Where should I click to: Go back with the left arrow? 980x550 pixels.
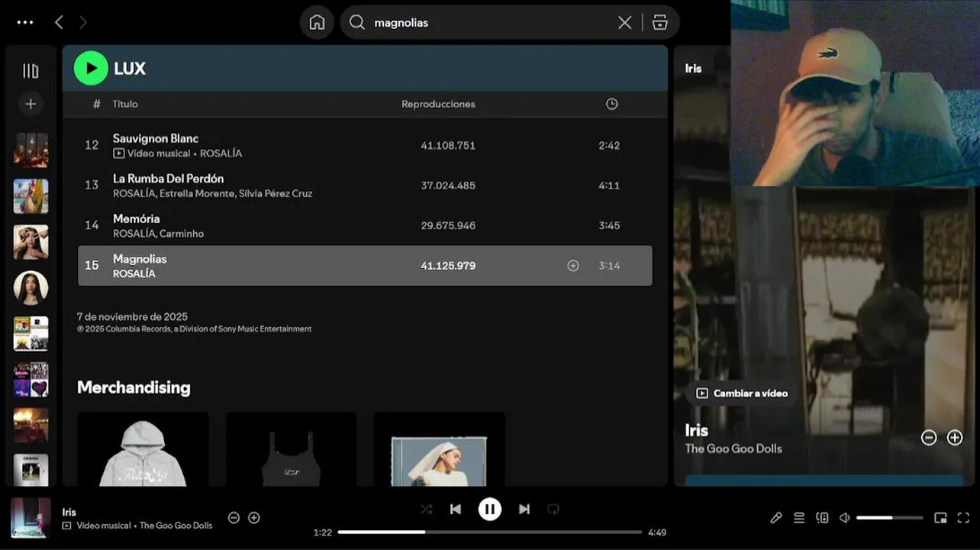[x=59, y=22]
